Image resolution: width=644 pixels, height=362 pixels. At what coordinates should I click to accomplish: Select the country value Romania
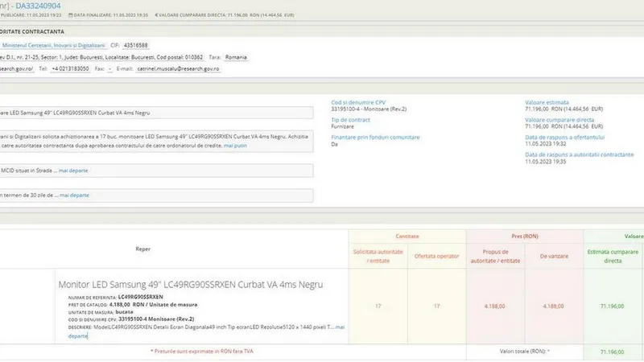coord(236,57)
